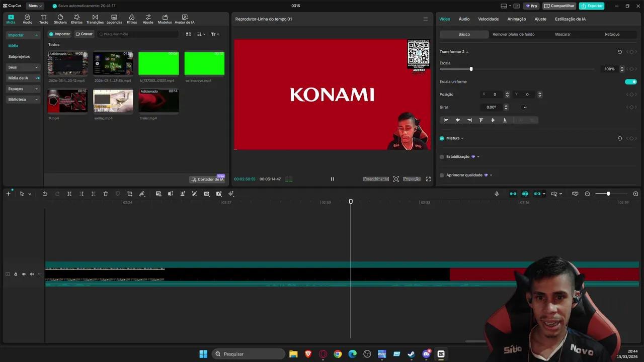Switch to the Áudio tab in the properties panel
644x362 pixels.
463,19
